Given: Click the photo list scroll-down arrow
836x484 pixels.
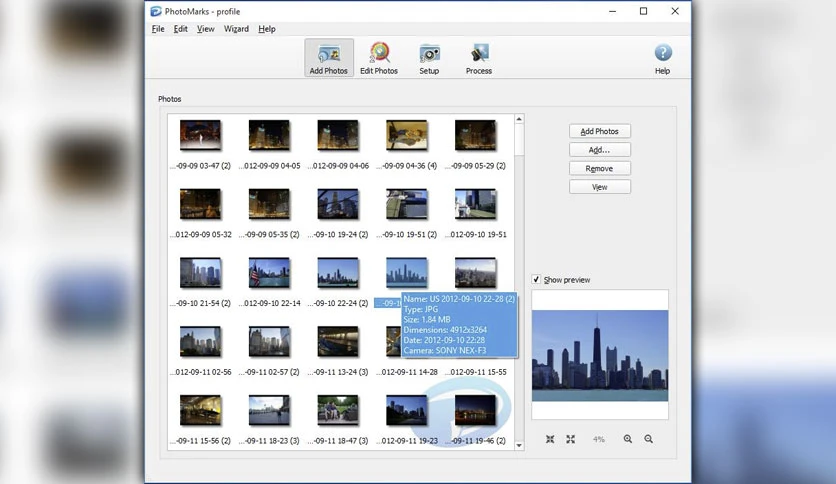Looking at the screenshot, I should (519, 445).
